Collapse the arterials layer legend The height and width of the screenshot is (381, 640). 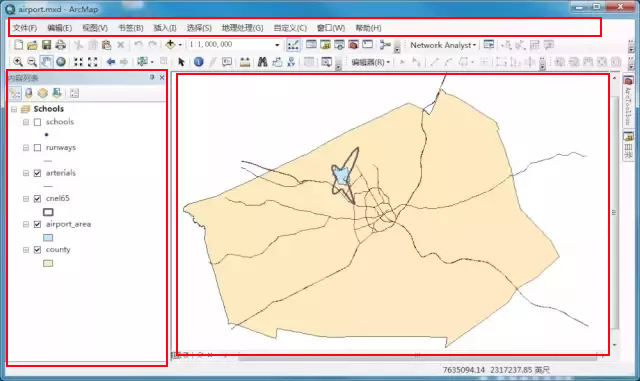[26, 173]
